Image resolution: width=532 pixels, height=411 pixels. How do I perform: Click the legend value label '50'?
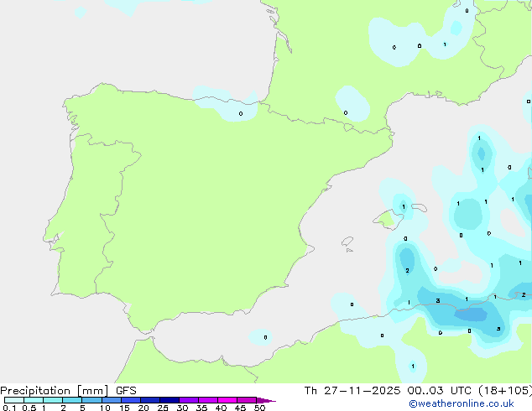click(x=259, y=408)
